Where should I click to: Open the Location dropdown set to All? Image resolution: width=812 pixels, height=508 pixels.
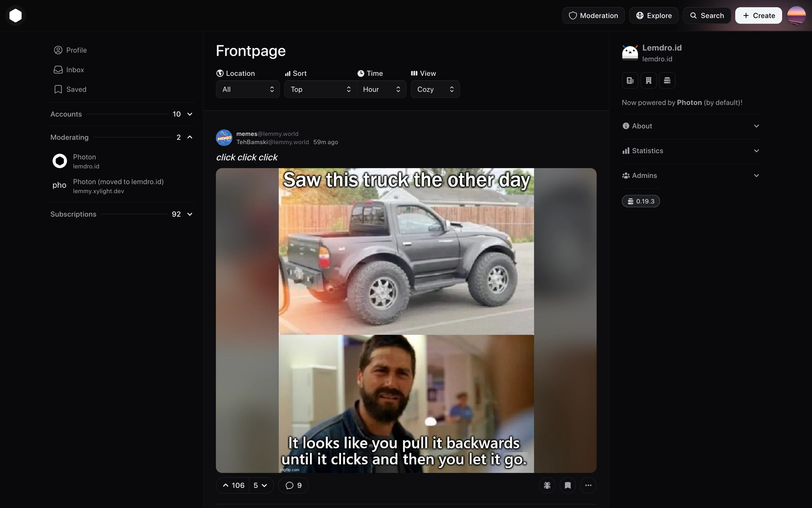248,89
